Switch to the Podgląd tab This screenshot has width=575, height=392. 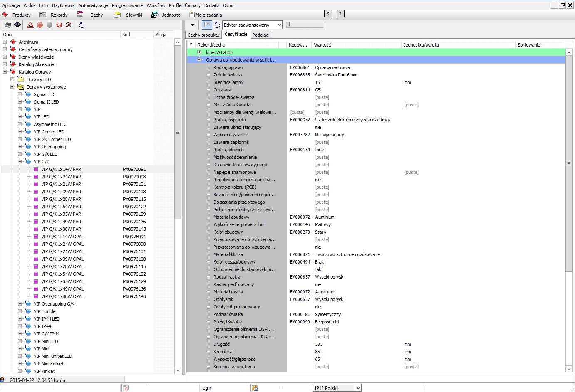click(x=260, y=35)
